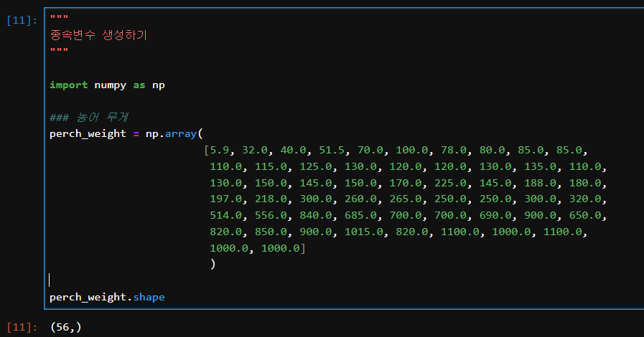The height and width of the screenshot is (337, 644).
Task: Click the value 51.5 in the array
Action: 332,150
